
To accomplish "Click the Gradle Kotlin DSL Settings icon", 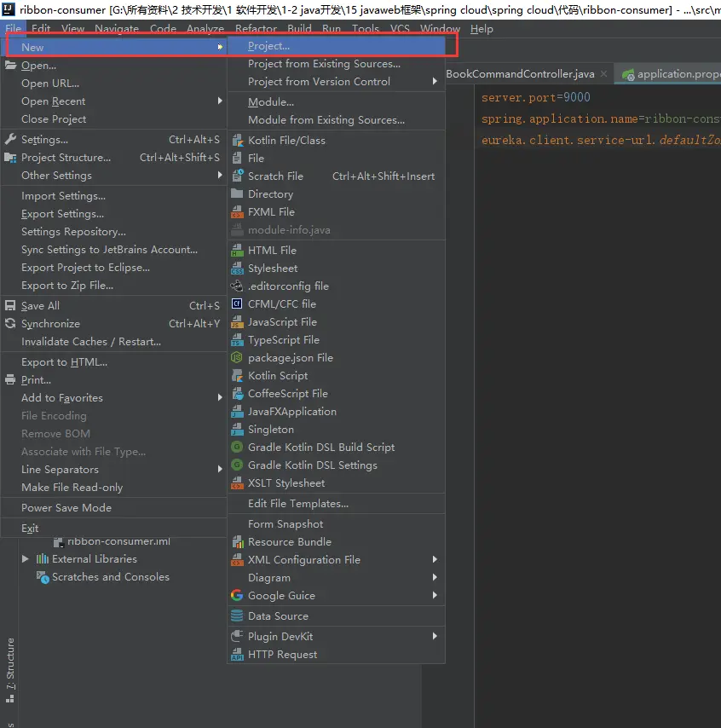I will coord(237,465).
